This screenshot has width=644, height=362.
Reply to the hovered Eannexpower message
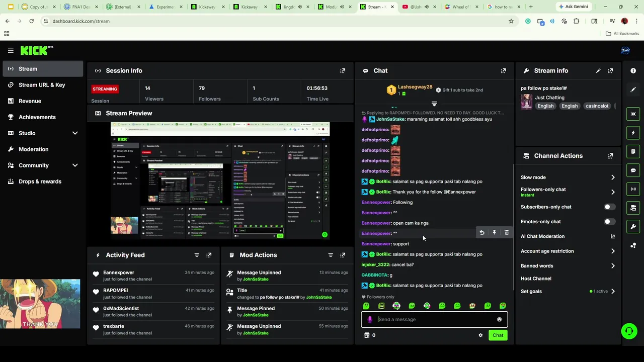482,233
